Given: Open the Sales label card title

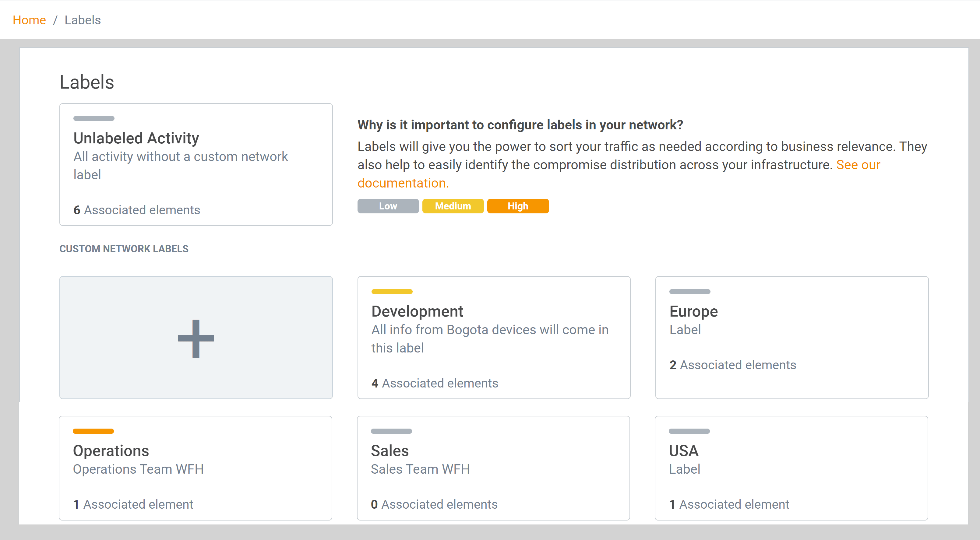Looking at the screenshot, I should (390, 451).
